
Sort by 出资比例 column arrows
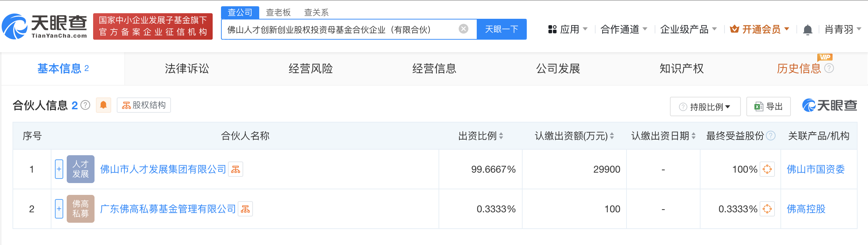click(x=501, y=136)
